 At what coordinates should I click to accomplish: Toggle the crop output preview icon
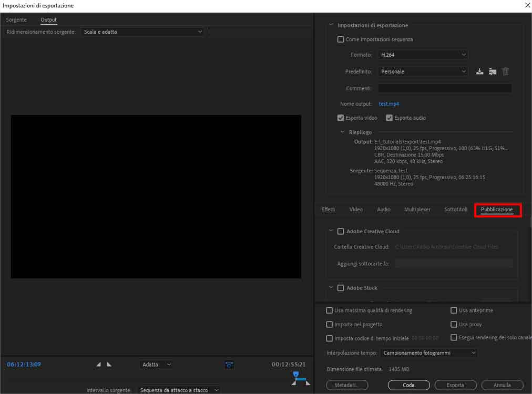pos(229,364)
